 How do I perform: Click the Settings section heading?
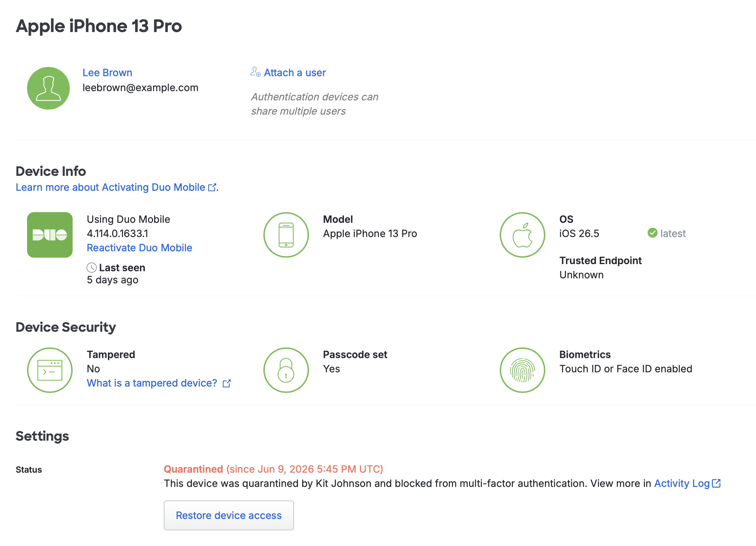42,436
